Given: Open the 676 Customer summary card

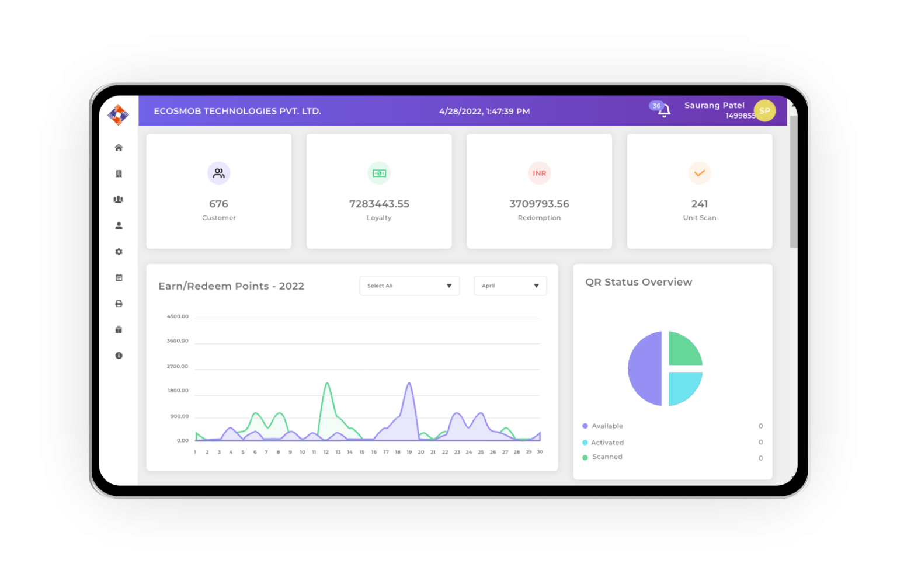Looking at the screenshot, I should pos(218,191).
